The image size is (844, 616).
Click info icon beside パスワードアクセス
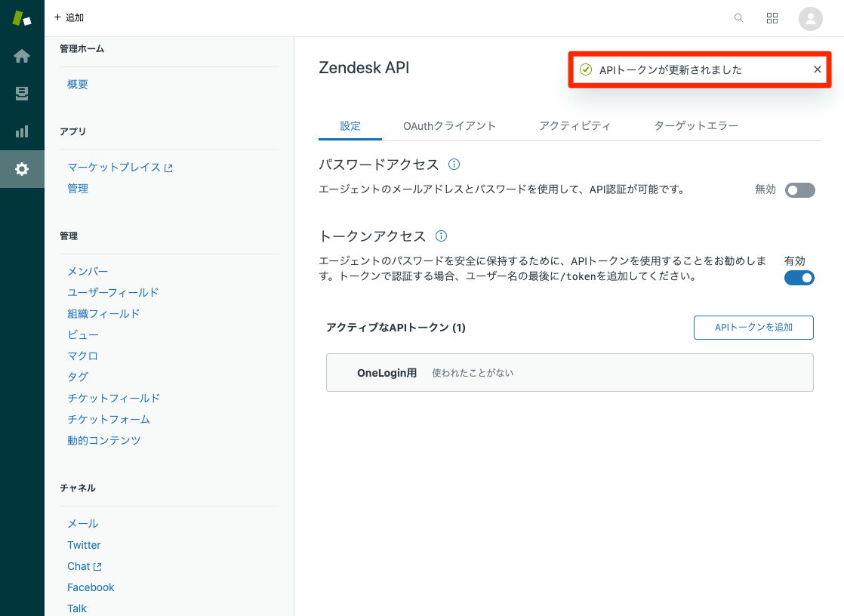point(454,165)
